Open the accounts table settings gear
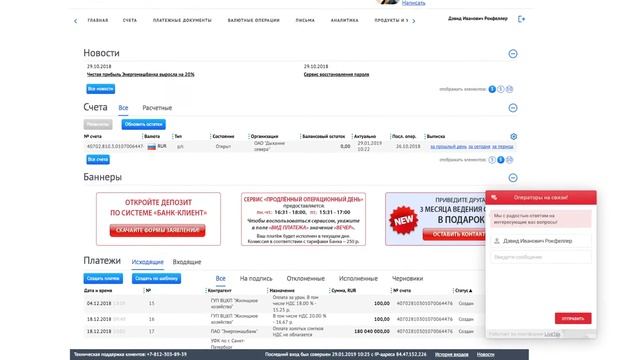 pos(513,136)
